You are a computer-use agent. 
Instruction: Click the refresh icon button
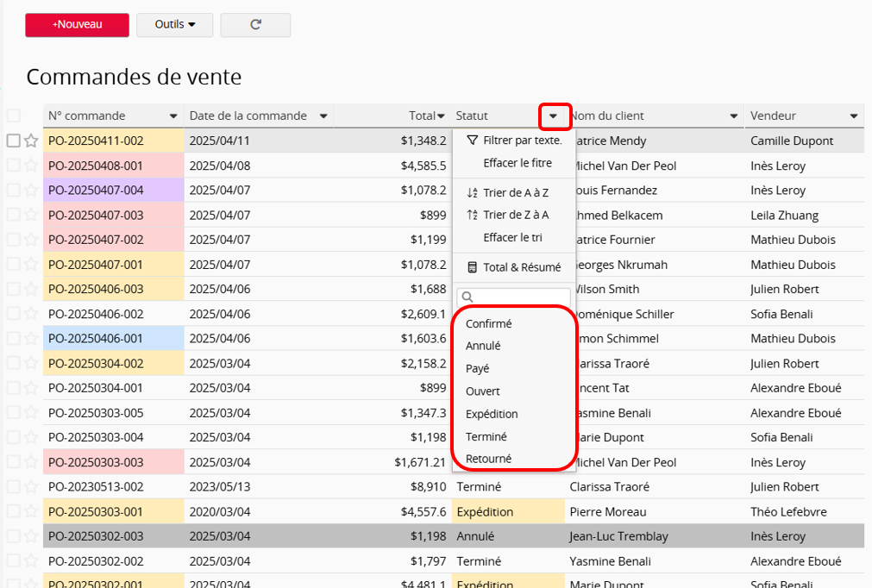[x=255, y=25]
